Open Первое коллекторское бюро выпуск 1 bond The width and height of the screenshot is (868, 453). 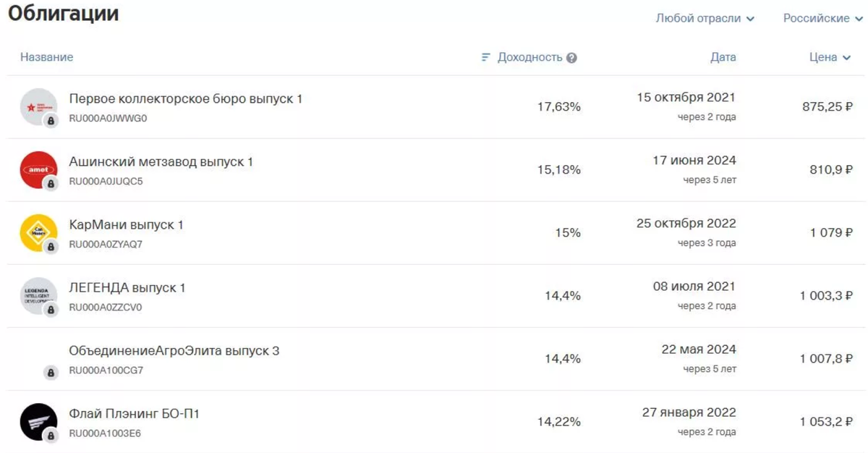point(186,98)
